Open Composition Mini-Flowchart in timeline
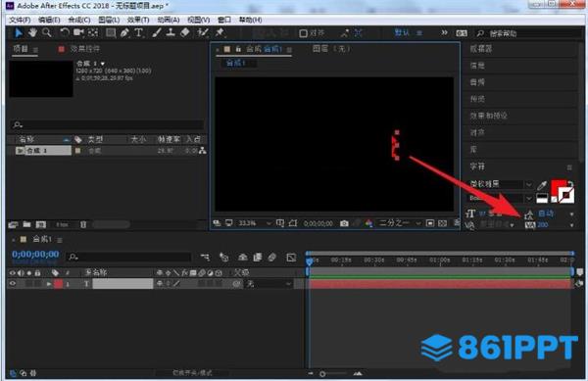Viewport: 588px width, 381px height. [x=205, y=258]
